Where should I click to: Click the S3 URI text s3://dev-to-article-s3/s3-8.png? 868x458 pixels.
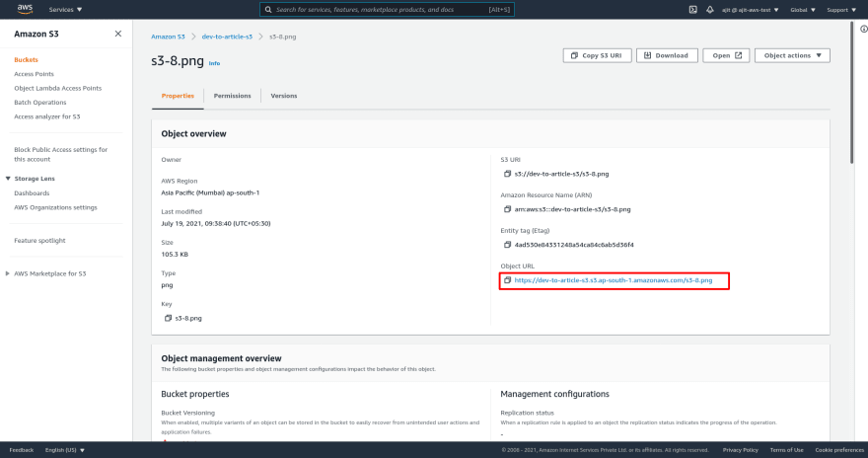[x=561, y=174]
